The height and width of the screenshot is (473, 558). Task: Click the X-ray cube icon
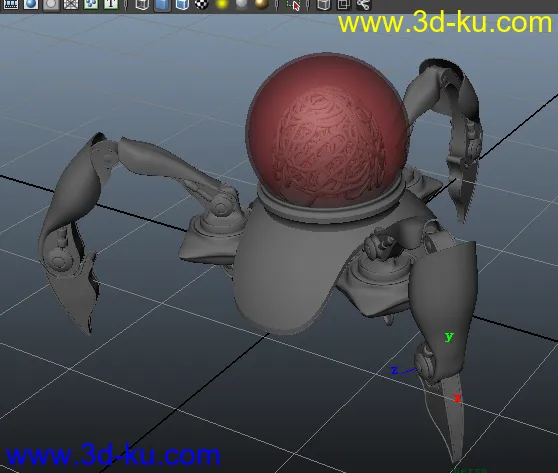click(323, 4)
